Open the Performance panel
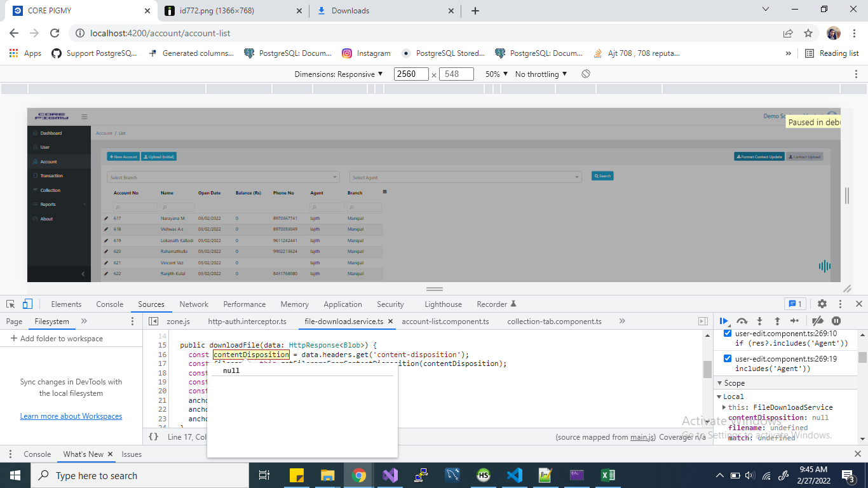Image resolution: width=868 pixels, height=488 pixels. (x=245, y=304)
